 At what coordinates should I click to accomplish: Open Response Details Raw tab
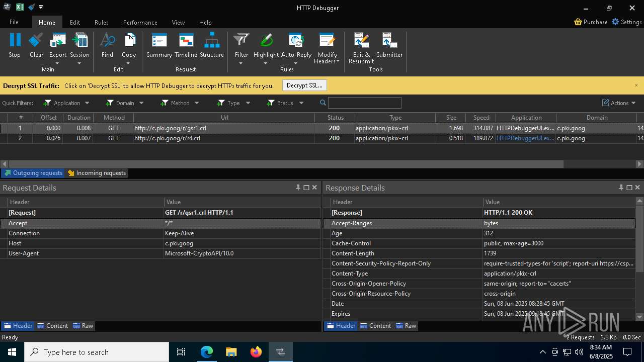click(x=406, y=326)
